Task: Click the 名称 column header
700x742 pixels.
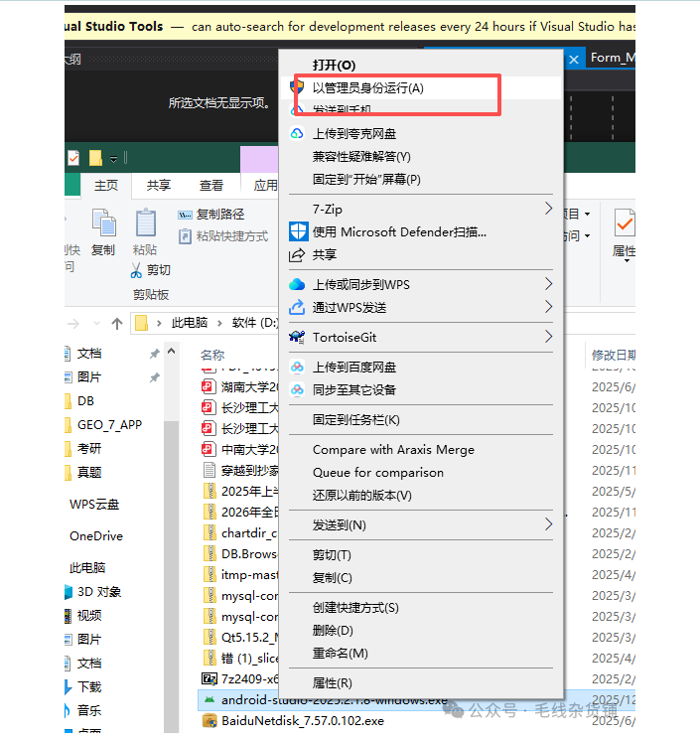Action: (212, 355)
